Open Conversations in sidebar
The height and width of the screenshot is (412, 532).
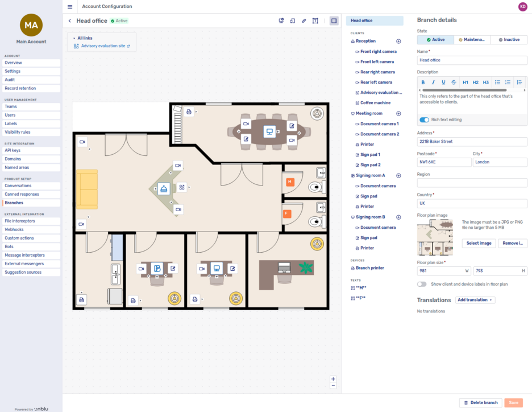31,186
